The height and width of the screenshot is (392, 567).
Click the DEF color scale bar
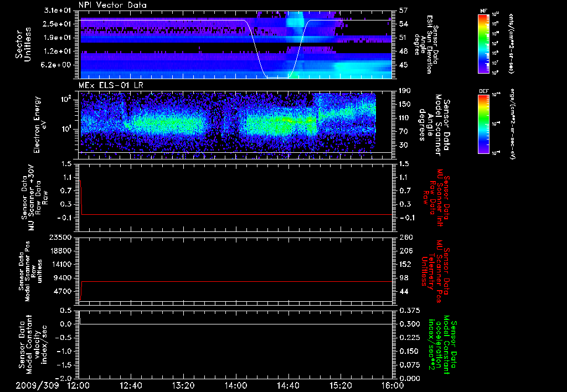483,124
